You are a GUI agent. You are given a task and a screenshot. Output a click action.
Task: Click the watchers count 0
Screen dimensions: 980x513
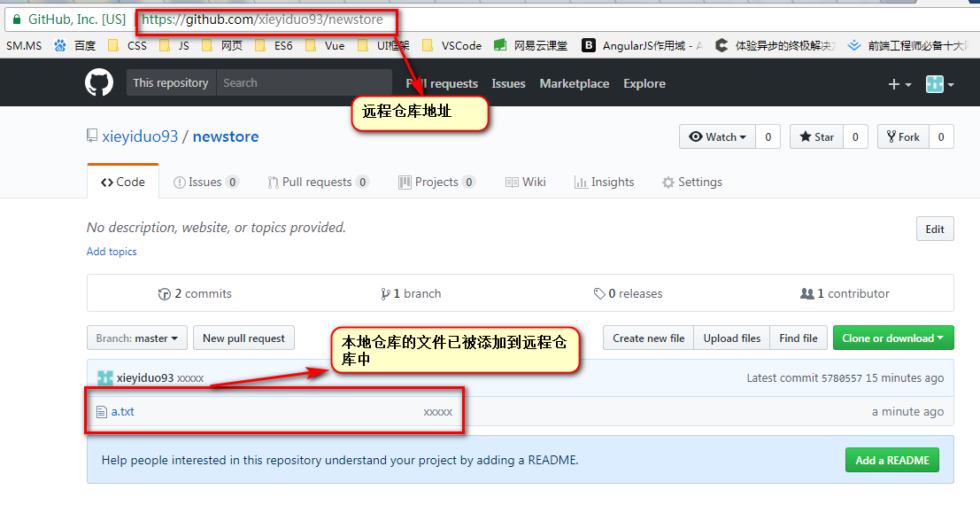tap(768, 137)
